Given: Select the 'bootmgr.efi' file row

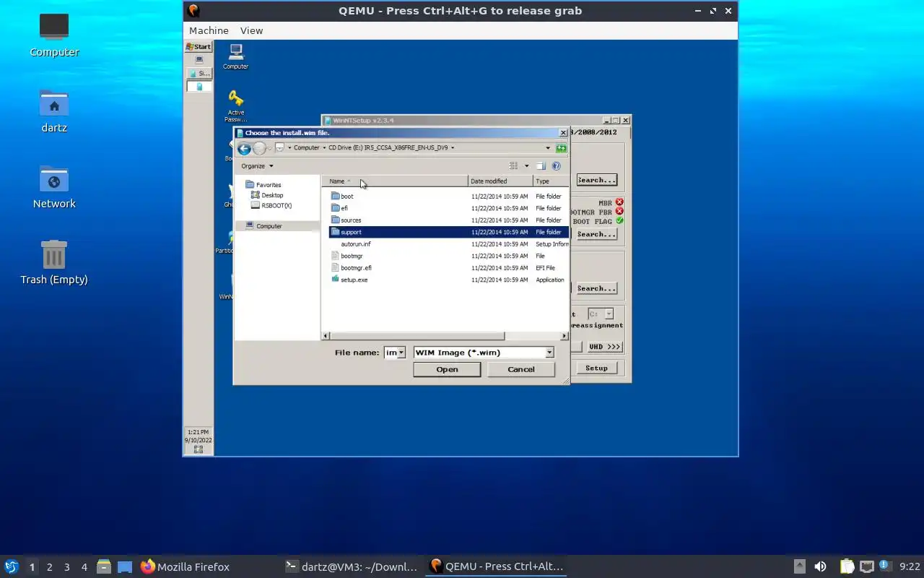Looking at the screenshot, I should [x=449, y=268].
